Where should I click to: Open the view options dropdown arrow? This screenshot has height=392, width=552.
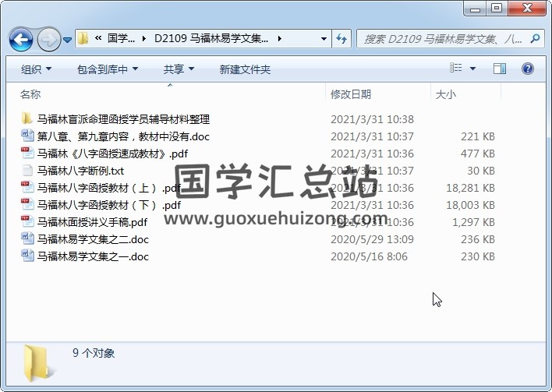tap(472, 69)
